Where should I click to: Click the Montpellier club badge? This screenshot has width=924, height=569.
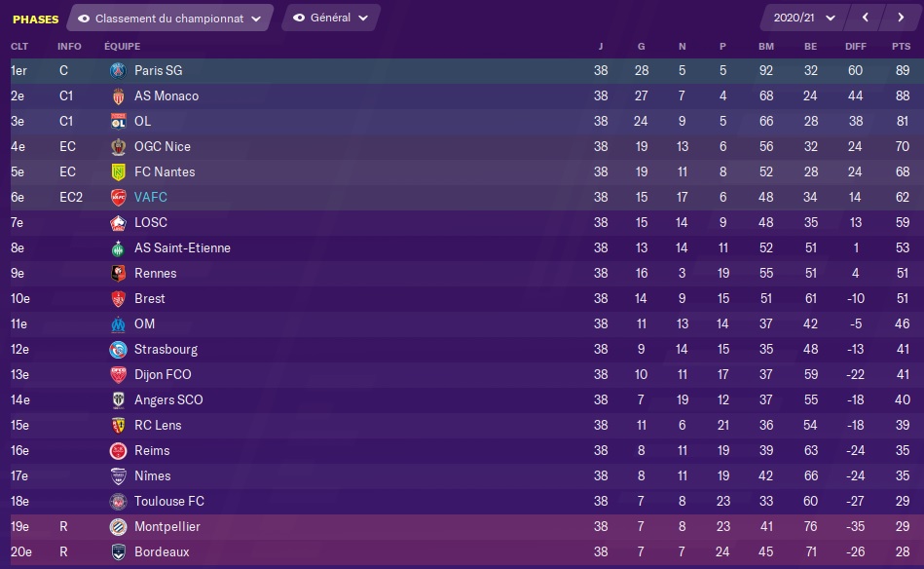point(119,527)
